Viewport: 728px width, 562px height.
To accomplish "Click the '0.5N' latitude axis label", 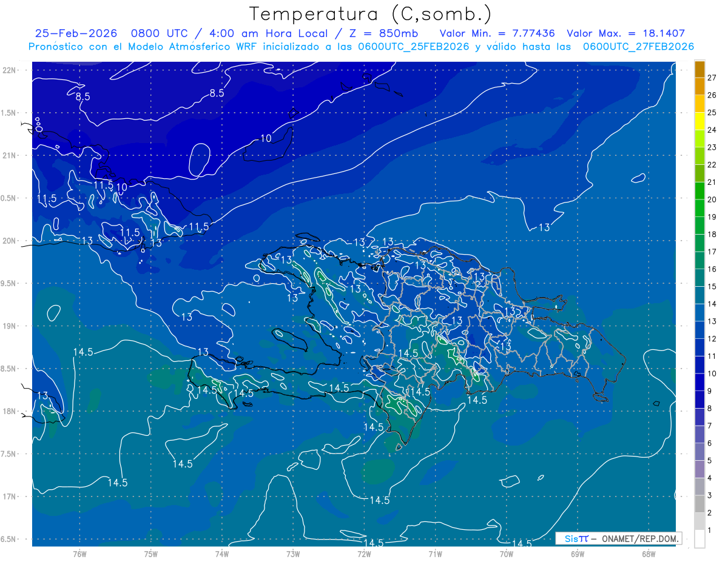I will point(8,198).
